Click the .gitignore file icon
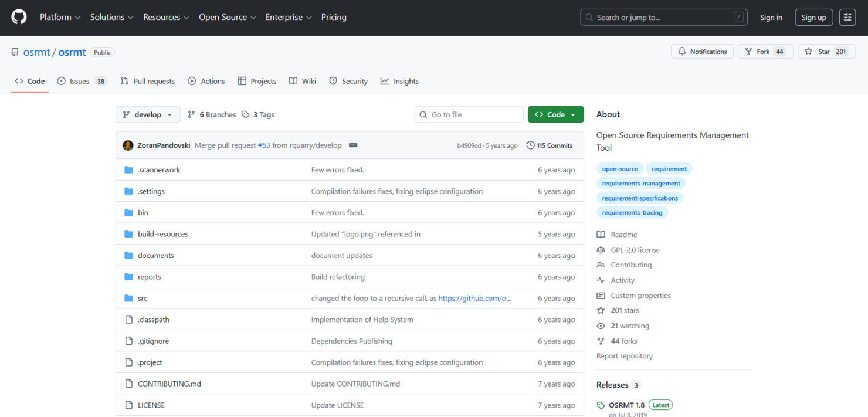 pos(129,341)
